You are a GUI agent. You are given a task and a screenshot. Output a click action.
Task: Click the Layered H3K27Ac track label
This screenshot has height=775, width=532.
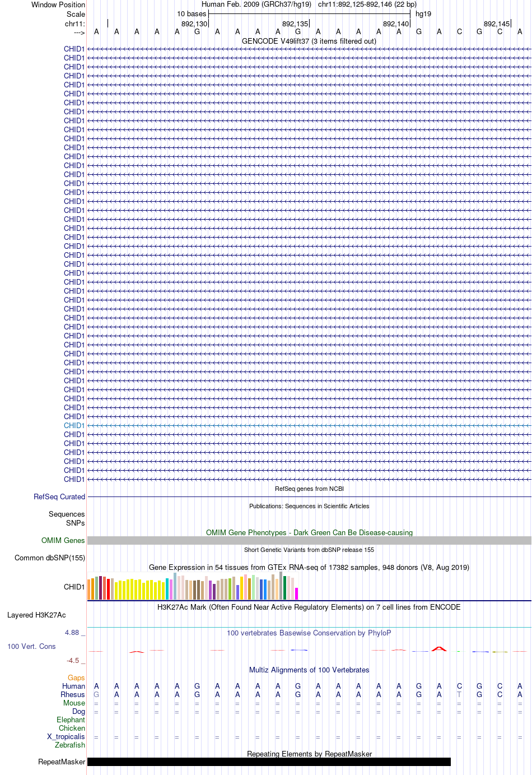[x=36, y=615]
